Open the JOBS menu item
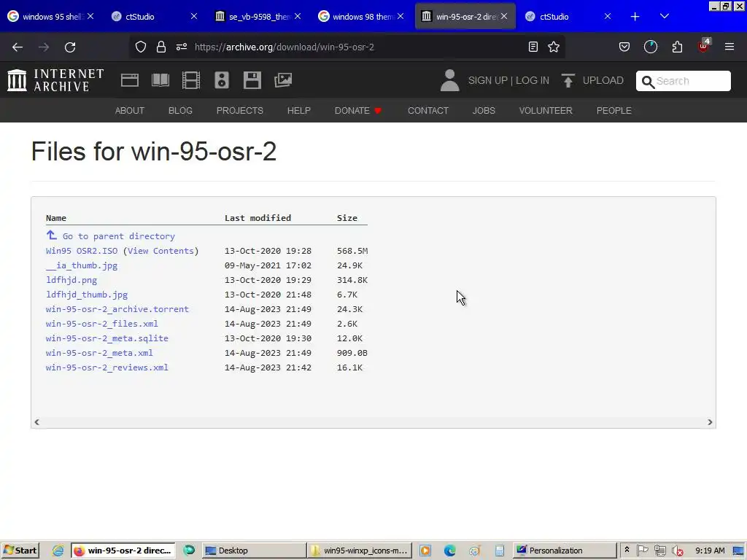Screen dimensions: 747x560 coord(484,111)
